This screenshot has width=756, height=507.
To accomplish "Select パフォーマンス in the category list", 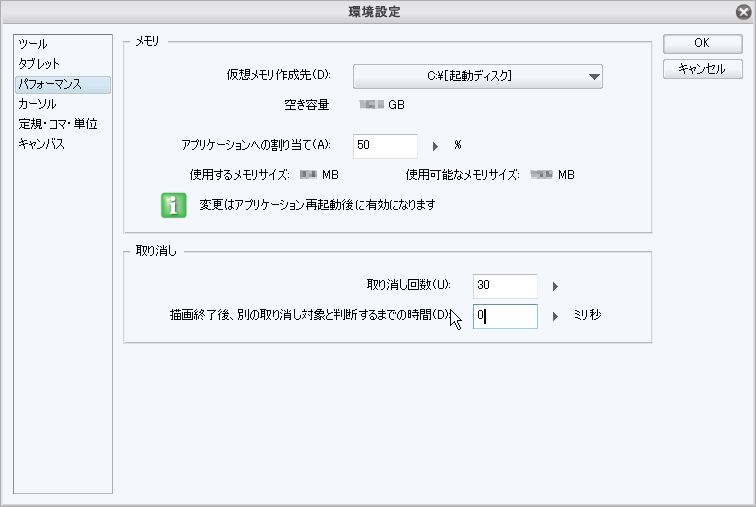I will click(63, 84).
